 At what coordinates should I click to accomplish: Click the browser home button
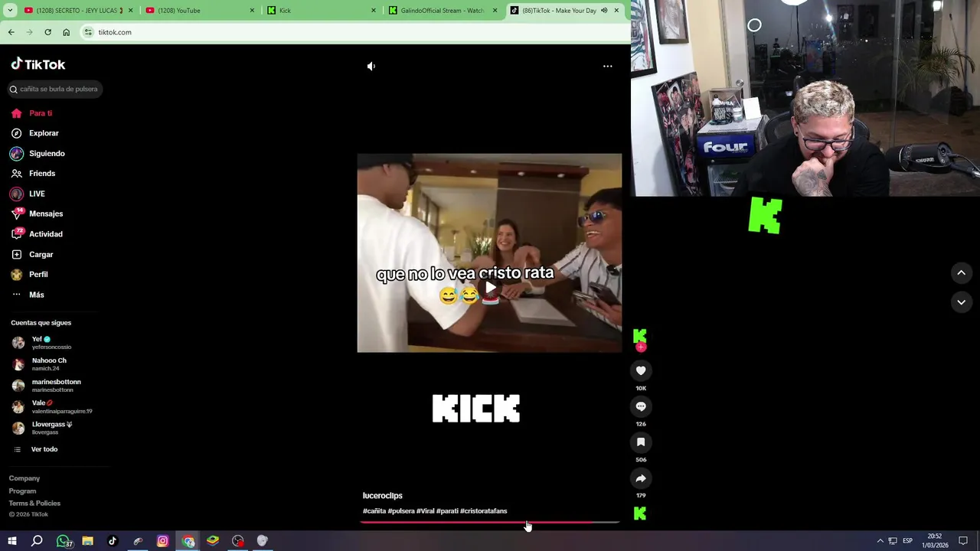click(x=66, y=32)
